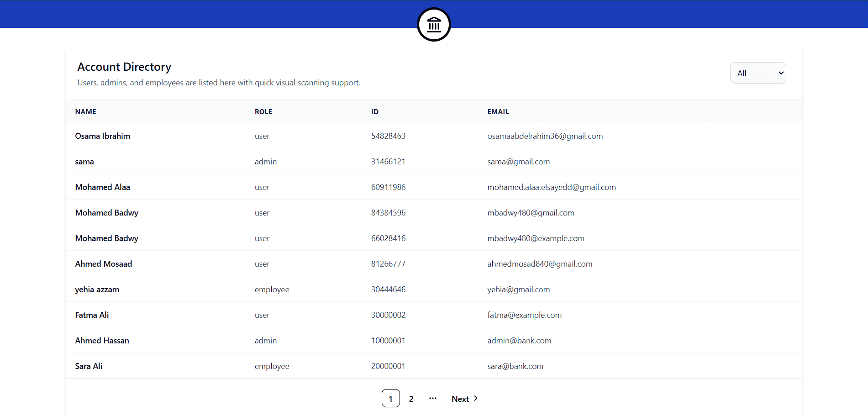
Task: Click ID 10000001 cell
Action: pos(389,341)
